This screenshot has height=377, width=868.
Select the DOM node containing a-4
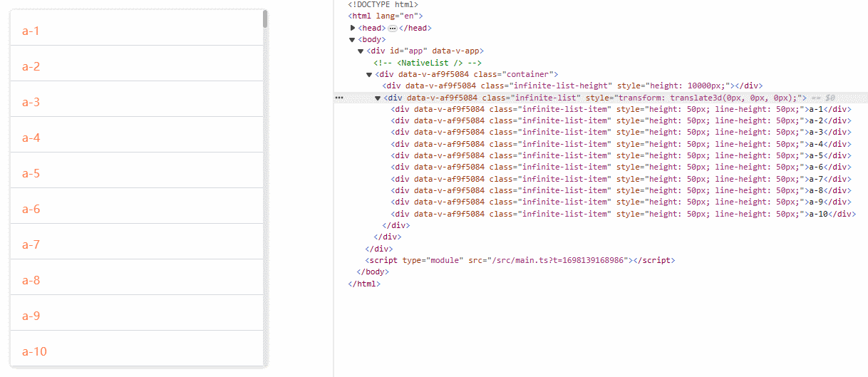(x=621, y=144)
